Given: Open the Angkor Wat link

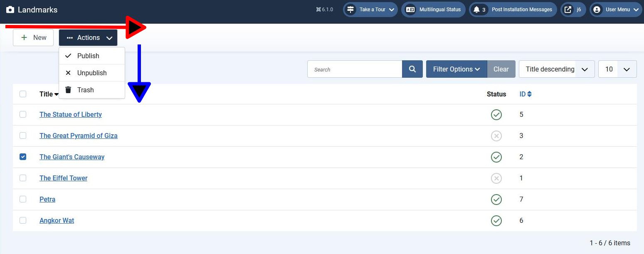Looking at the screenshot, I should [57, 220].
